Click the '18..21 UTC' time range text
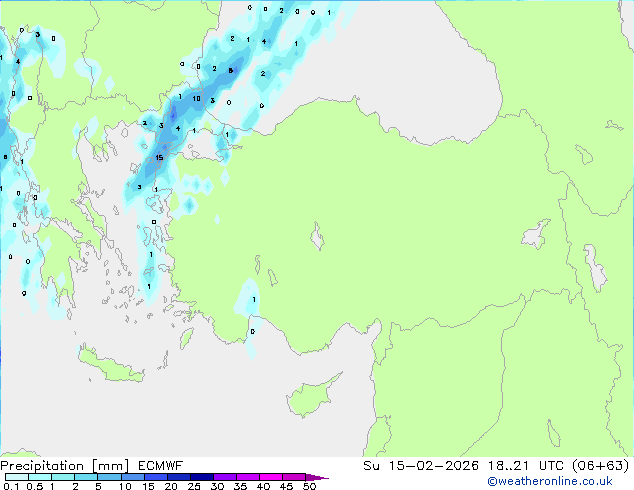The height and width of the screenshot is (490, 634). point(526,466)
